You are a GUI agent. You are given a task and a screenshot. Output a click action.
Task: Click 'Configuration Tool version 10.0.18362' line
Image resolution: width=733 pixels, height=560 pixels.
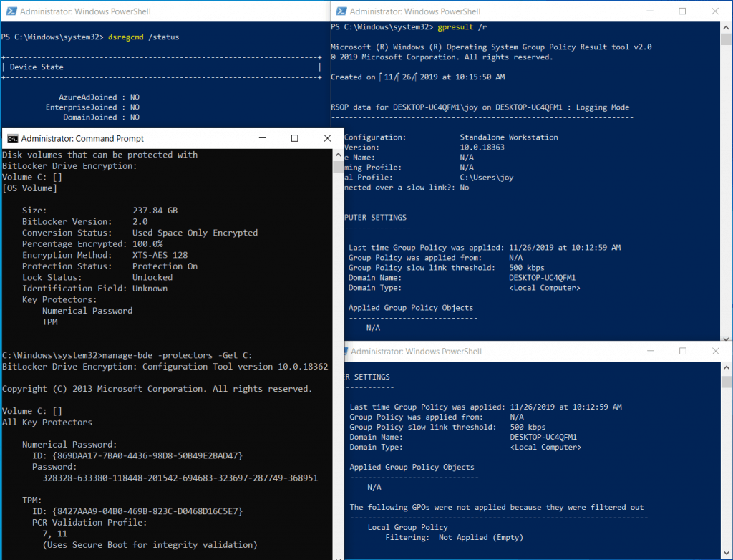coord(165,367)
